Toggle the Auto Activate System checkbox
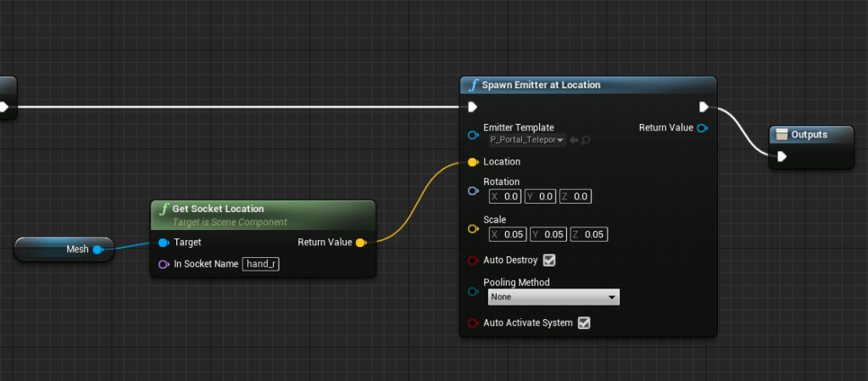 (583, 323)
